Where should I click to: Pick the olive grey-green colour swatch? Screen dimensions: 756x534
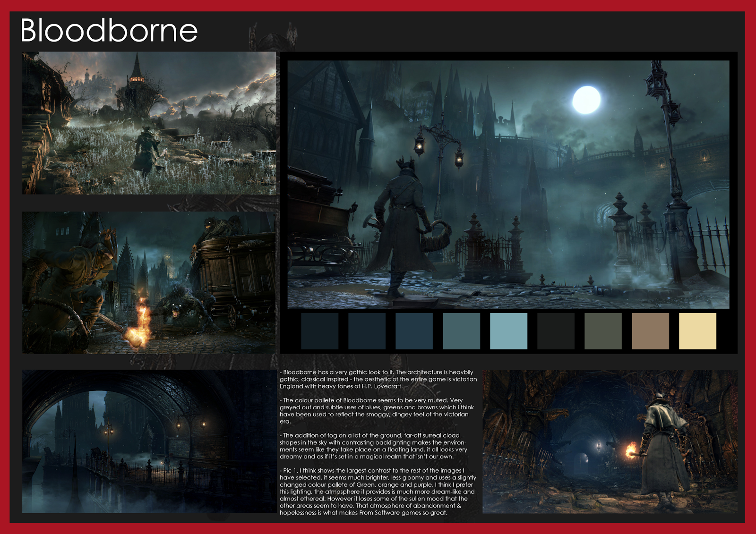click(603, 331)
